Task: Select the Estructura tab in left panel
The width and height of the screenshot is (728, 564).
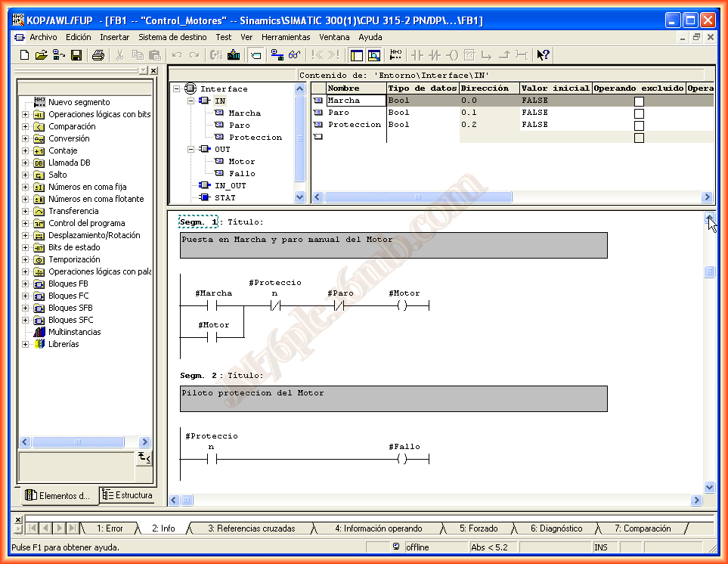Action: pos(127,496)
